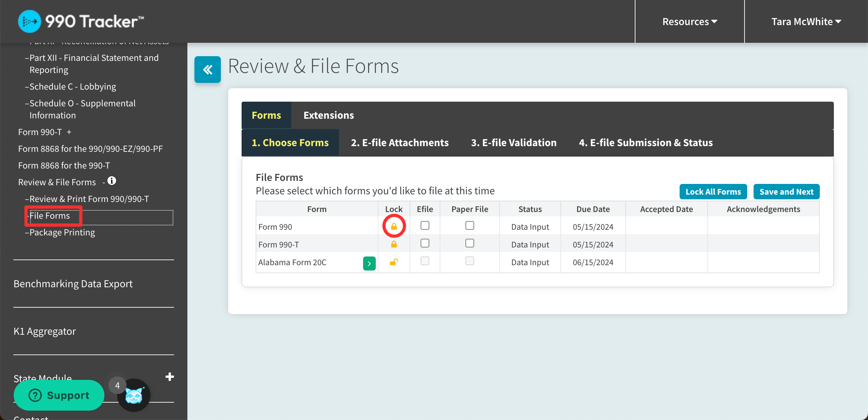Collapse sidebar with double-chevron button
The width and height of the screenshot is (868, 420).
[x=207, y=70]
